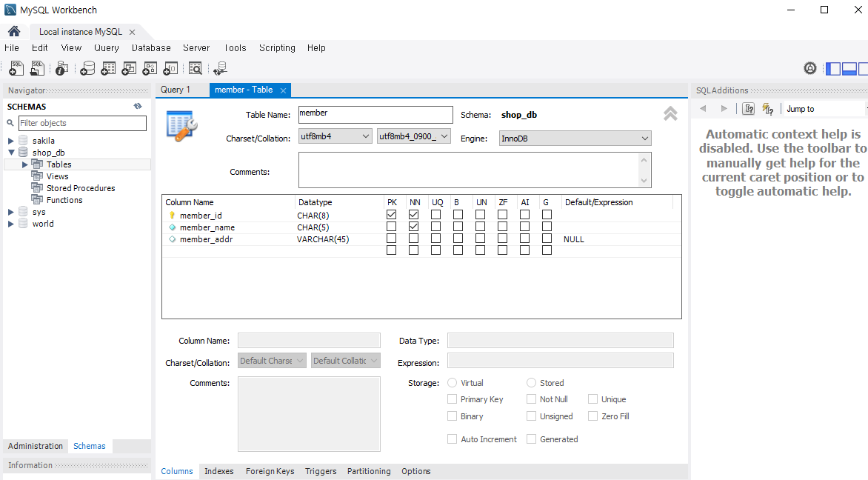This screenshot has height=480, width=868.
Task: Open the Default Charset column dropdown
Action: click(x=272, y=361)
